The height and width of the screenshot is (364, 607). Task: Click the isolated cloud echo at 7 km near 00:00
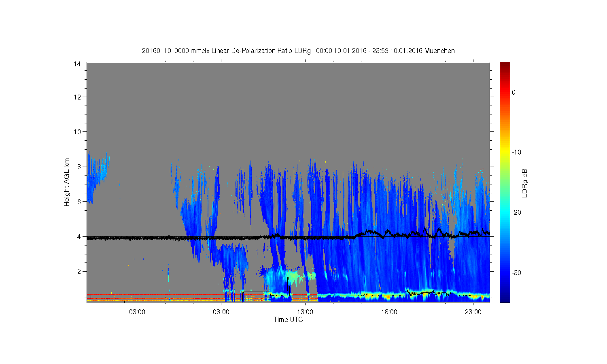96,178
